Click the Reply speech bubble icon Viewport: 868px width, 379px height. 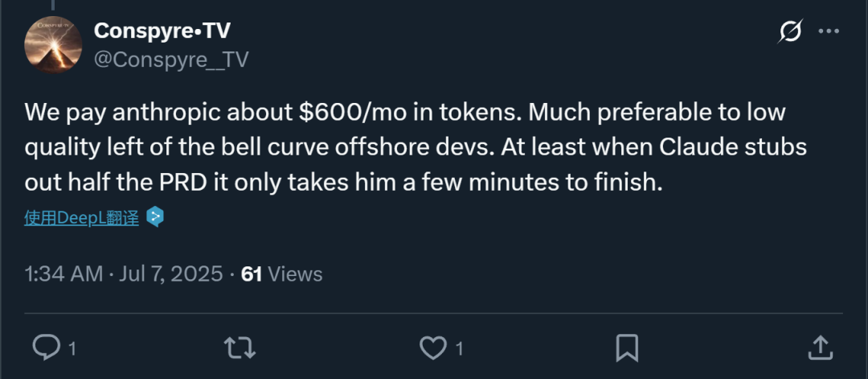(46, 348)
